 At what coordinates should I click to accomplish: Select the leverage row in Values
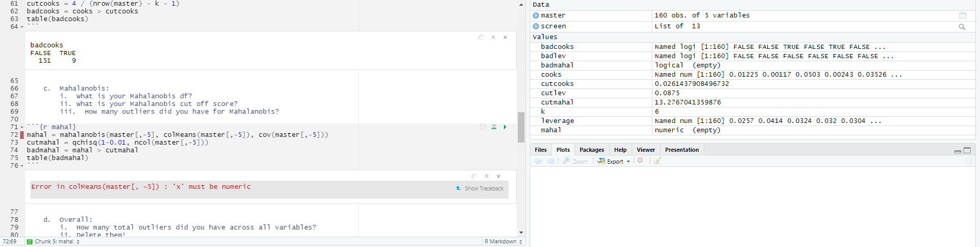(752, 121)
